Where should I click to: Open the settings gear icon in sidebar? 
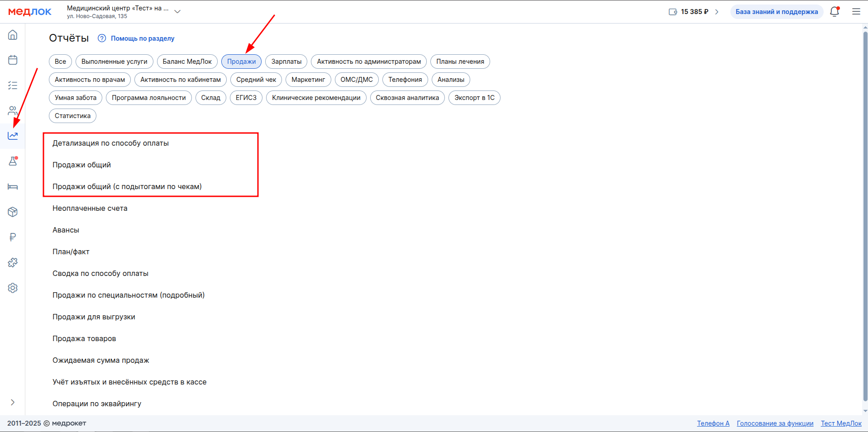point(13,288)
